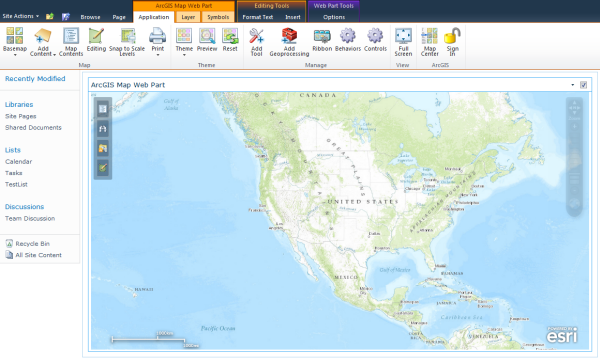View All Site Content
This screenshot has width=600, height=363.
(34, 255)
